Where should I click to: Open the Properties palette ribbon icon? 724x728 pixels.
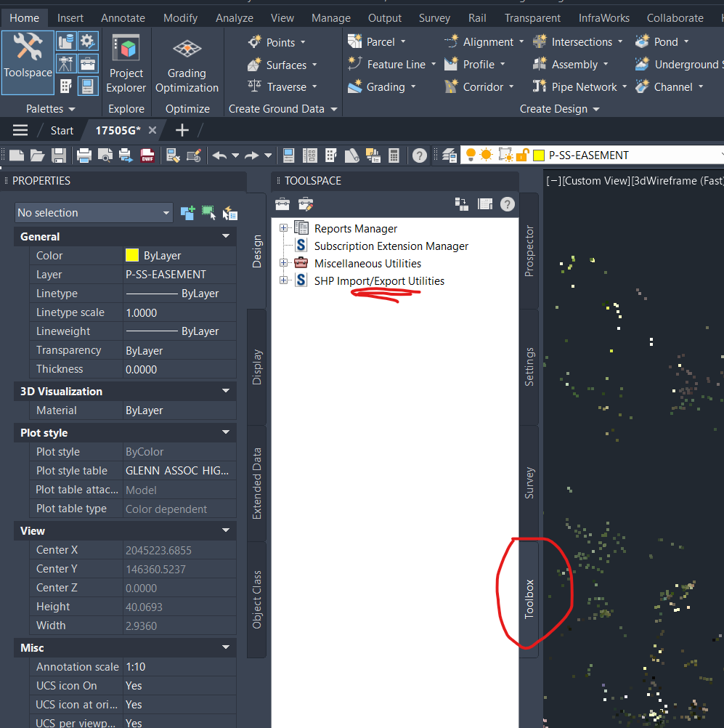[x=87, y=86]
